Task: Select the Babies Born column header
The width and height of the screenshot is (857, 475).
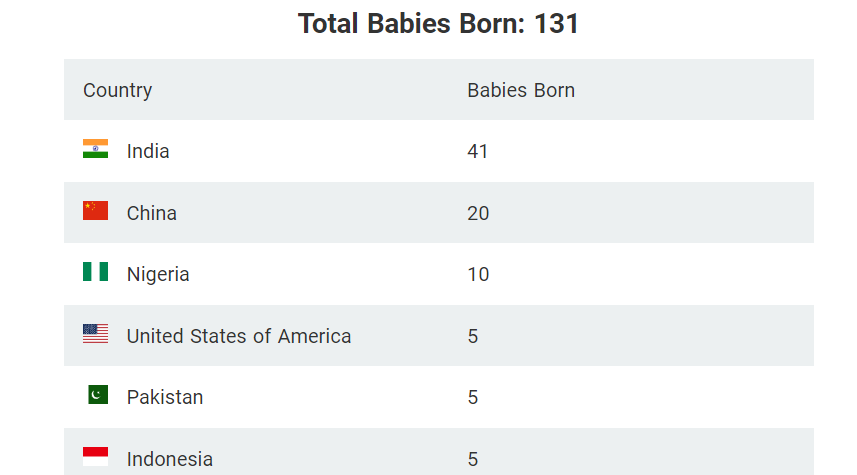Action: [x=521, y=90]
